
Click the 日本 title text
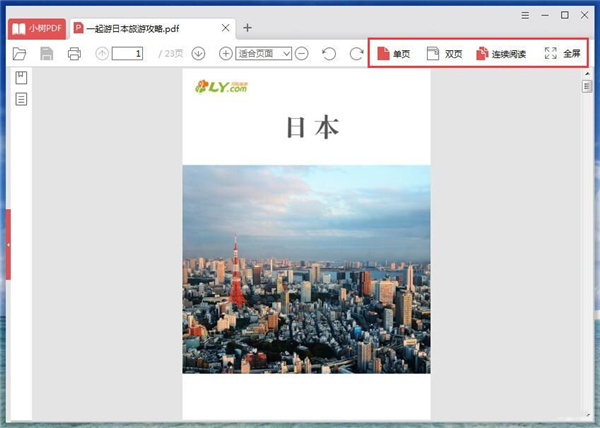[x=313, y=127]
